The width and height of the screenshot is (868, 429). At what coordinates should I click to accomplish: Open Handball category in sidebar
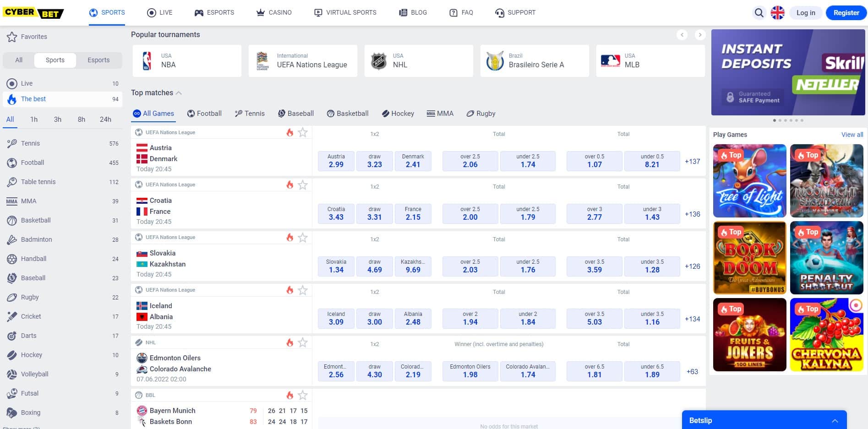[63, 259]
